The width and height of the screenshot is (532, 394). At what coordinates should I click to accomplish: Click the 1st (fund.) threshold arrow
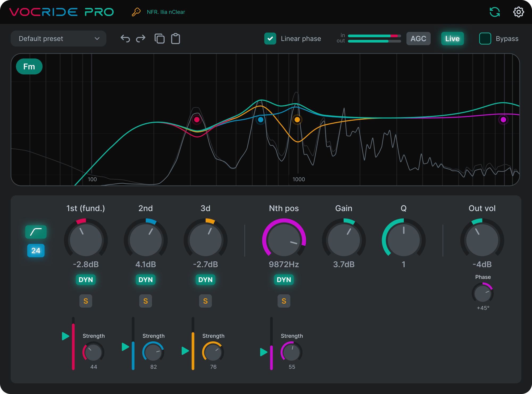tap(65, 336)
